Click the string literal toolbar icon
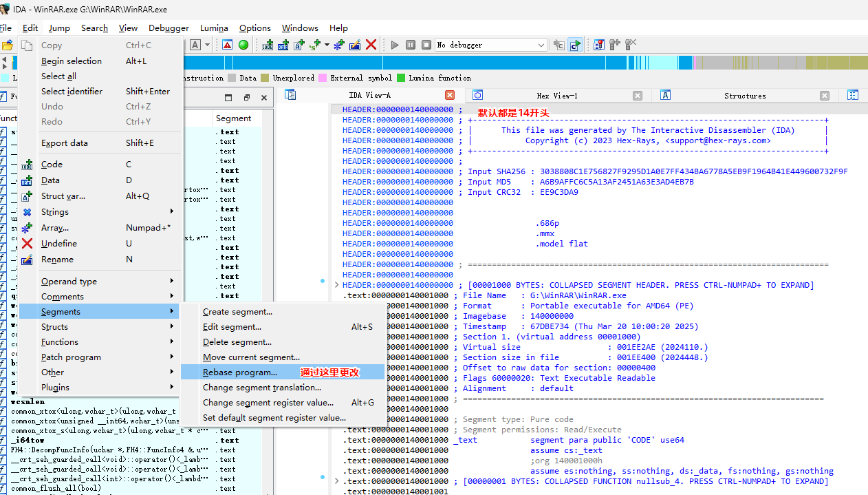Viewport: 868px width, 495px height. point(315,45)
